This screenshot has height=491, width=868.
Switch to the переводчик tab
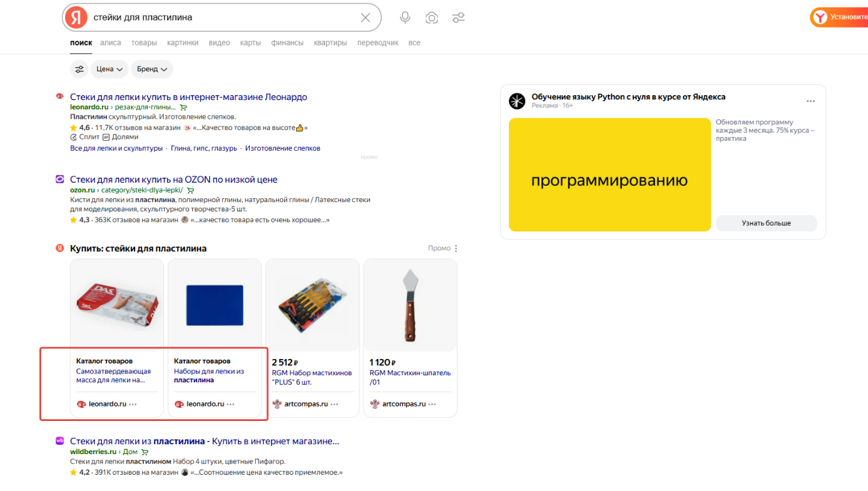pyautogui.click(x=377, y=43)
